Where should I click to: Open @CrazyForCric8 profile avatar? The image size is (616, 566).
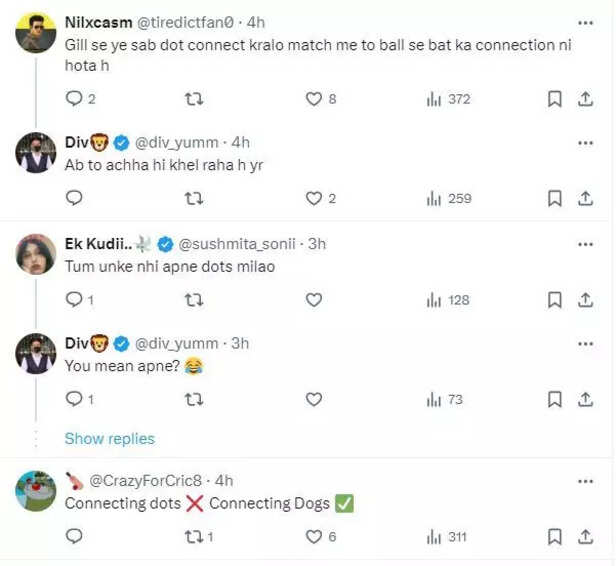pyautogui.click(x=36, y=491)
